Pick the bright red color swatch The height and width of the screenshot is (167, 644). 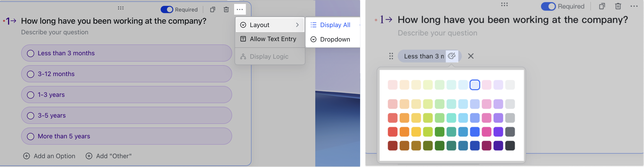tap(392, 132)
